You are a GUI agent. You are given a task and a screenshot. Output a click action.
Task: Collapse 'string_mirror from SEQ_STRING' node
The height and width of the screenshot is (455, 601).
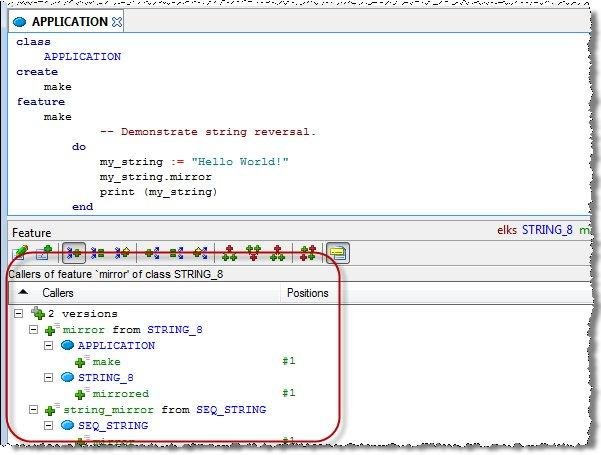34,410
